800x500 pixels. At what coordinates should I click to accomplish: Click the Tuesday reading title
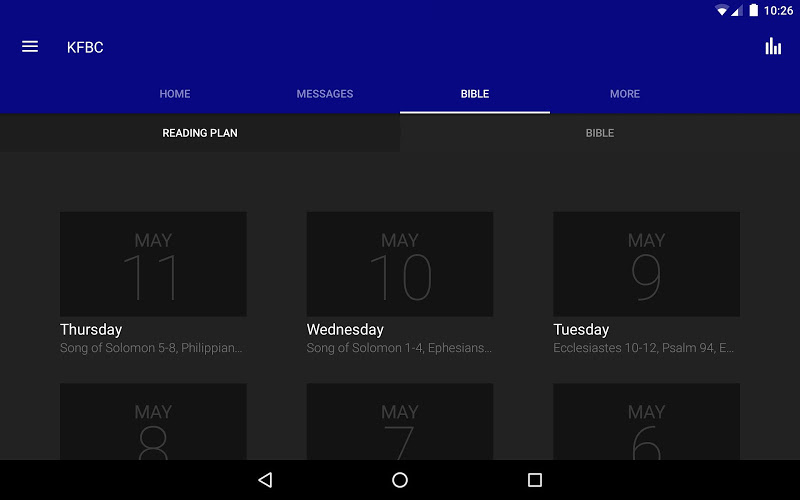(x=581, y=330)
